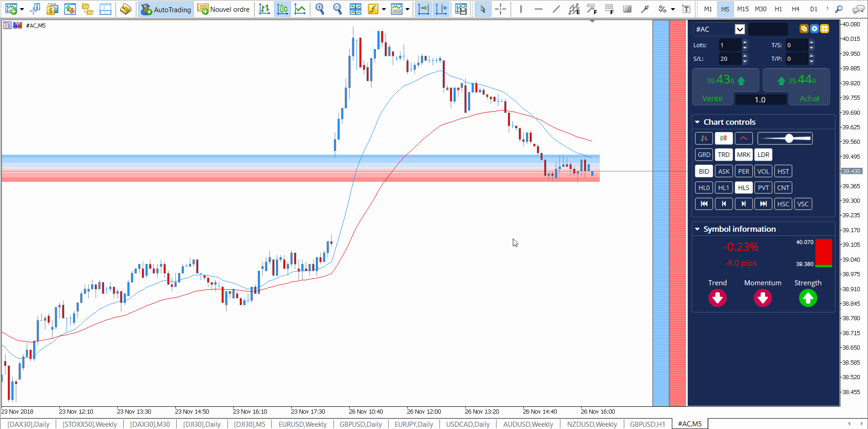Open the [DAX30],Daily chart tab
Viewport: 868px width, 429px height.
[x=29, y=424]
